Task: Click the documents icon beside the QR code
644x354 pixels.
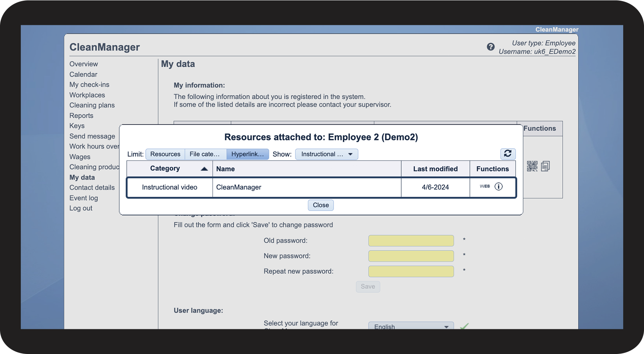Action: [545, 166]
